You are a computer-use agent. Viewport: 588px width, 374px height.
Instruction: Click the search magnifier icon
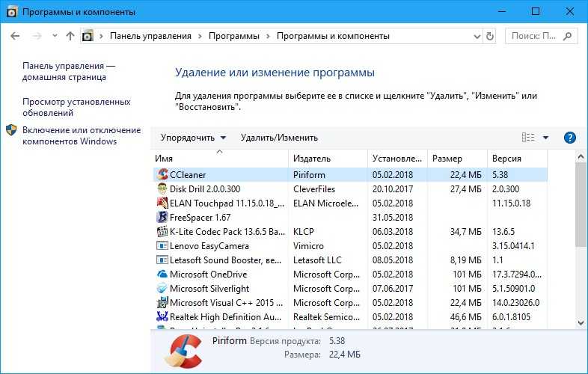567,36
